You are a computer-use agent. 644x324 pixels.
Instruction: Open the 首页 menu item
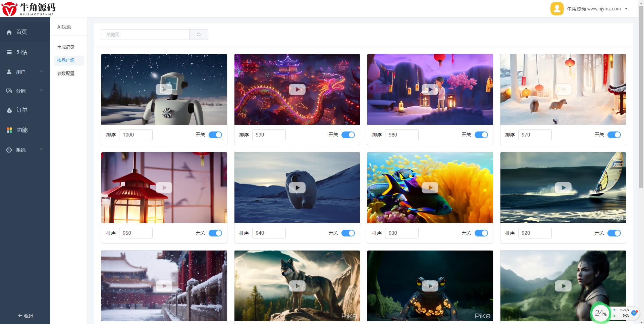point(25,32)
